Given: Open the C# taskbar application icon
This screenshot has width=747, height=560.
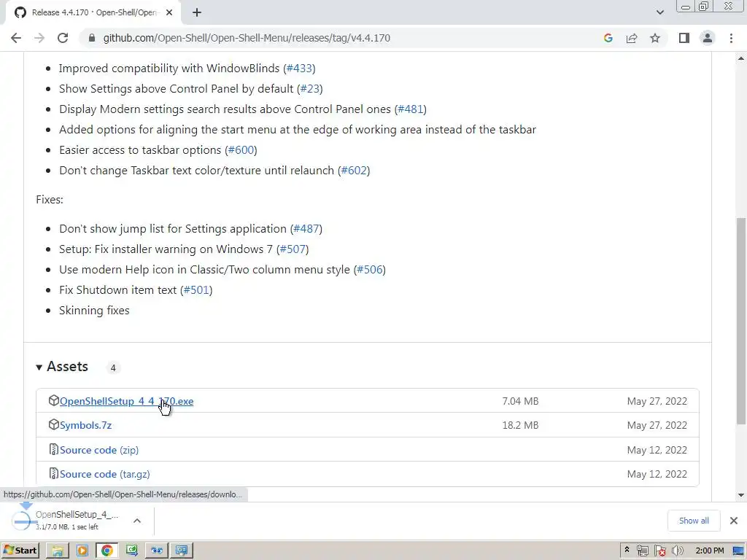Looking at the screenshot, I should 132,551.
